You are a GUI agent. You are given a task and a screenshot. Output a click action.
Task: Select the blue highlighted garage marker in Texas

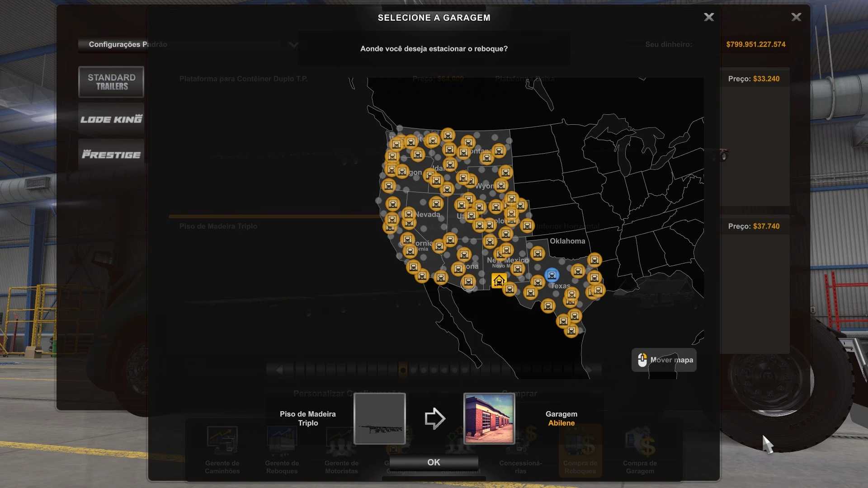552,275
